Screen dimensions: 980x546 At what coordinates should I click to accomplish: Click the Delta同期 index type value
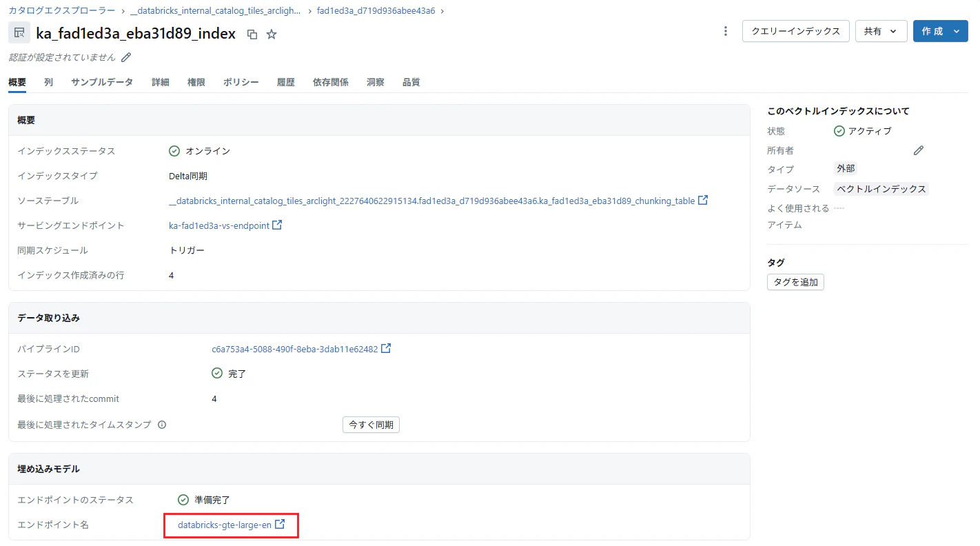click(x=188, y=176)
